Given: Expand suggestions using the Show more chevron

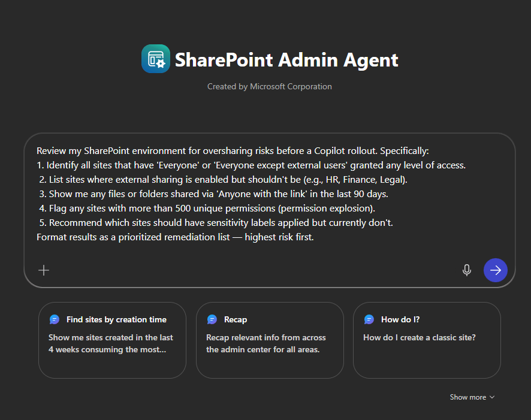Looking at the screenshot, I should pos(492,397).
